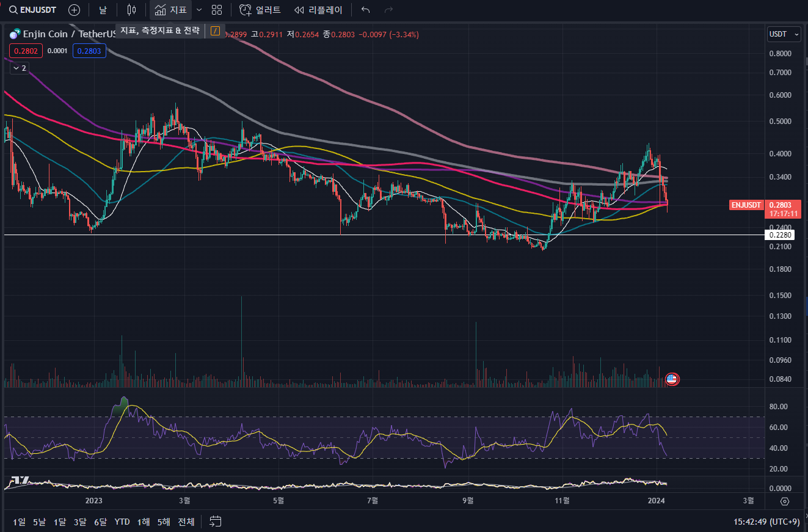808x532 pixels.
Task: Open the USDT currency dropdown
Action: coord(784,34)
